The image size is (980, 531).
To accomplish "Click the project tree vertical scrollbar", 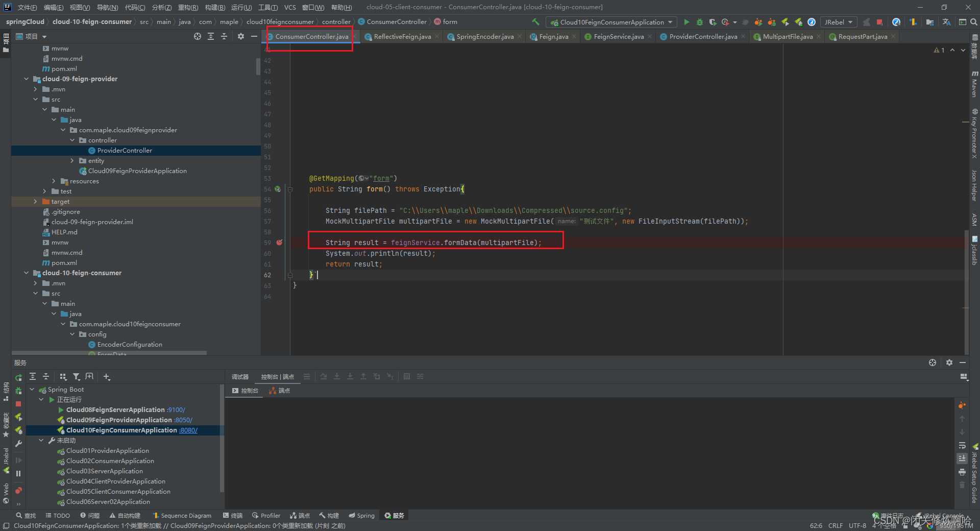I will [x=258, y=66].
